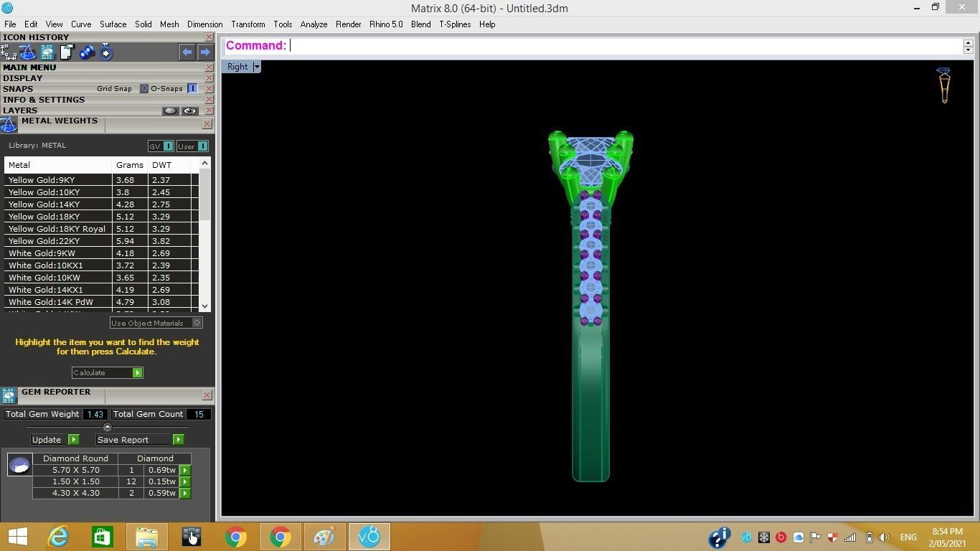
Task: Select Yellow Gold:22KY row
Action: [x=101, y=241]
